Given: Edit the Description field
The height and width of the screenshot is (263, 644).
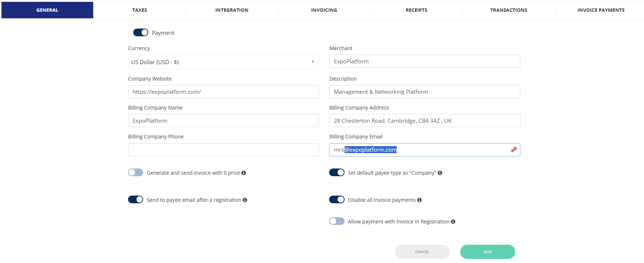Looking at the screenshot, I should click(425, 92).
